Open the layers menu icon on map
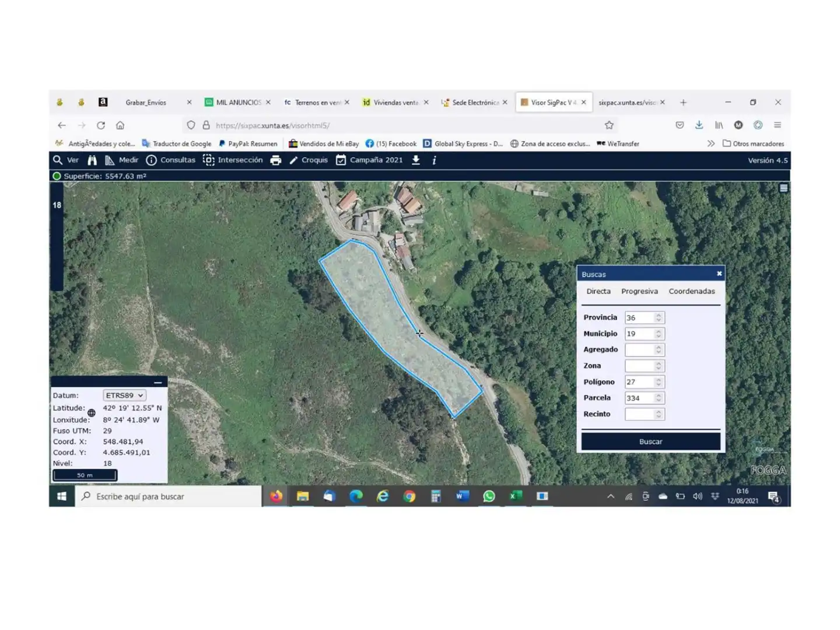The width and height of the screenshot is (840, 630). point(783,188)
